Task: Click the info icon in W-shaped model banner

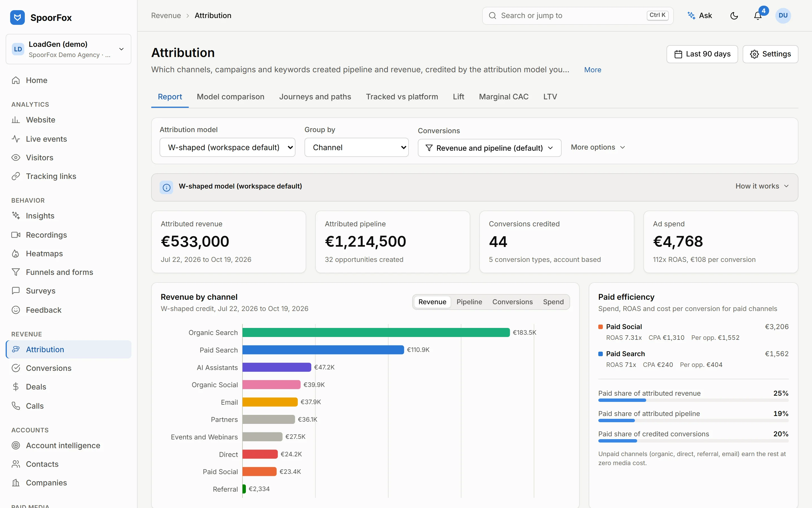Action: pos(166,187)
